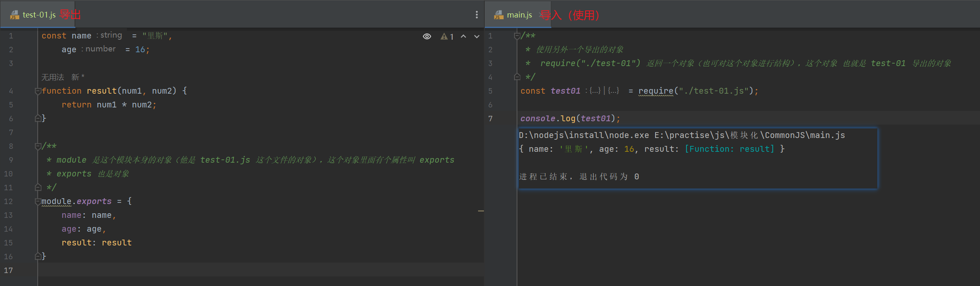980x286 pixels.
Task: Click line number 17 in test-01.js gutter
Action: (8, 270)
